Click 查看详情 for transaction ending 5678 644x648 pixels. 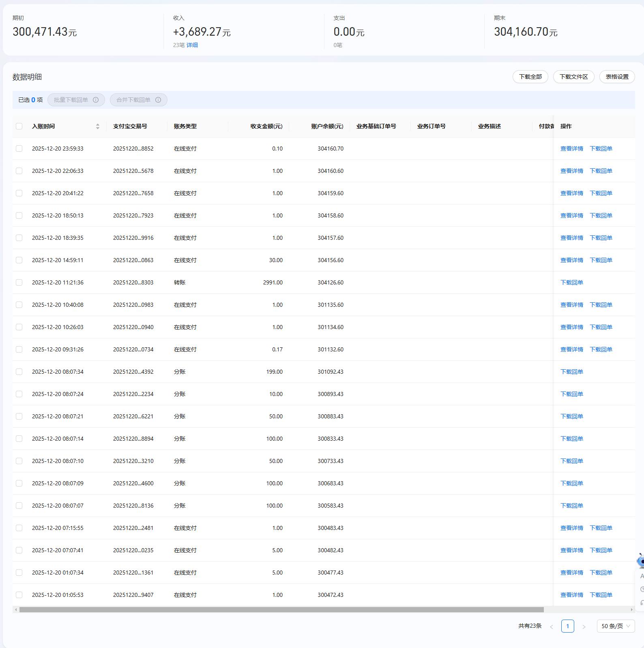(x=571, y=171)
